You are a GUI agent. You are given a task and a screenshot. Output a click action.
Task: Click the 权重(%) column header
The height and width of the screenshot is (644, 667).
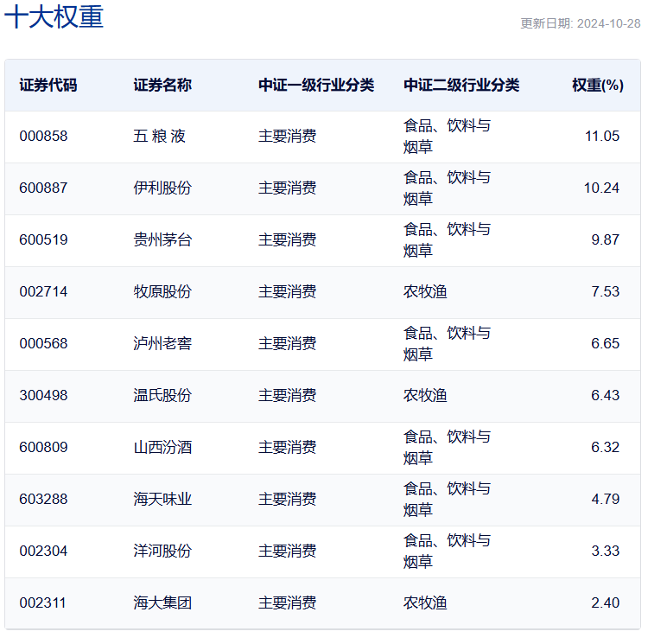(x=598, y=85)
